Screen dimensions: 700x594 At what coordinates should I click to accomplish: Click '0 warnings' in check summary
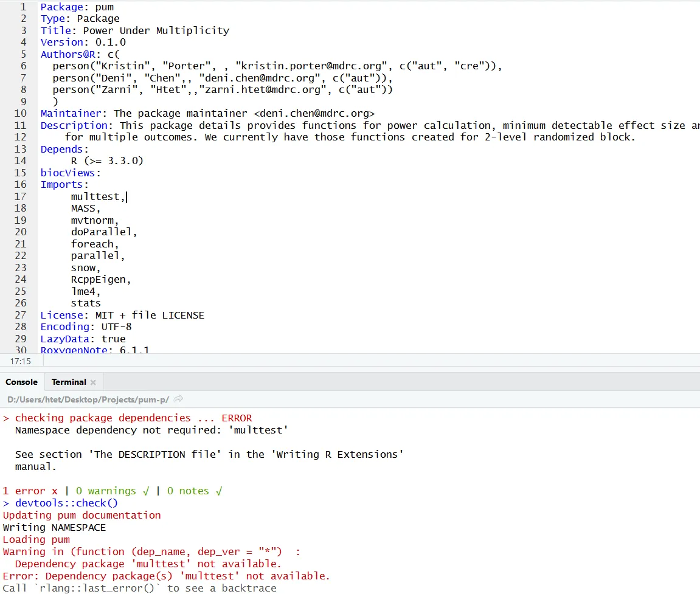(x=106, y=491)
